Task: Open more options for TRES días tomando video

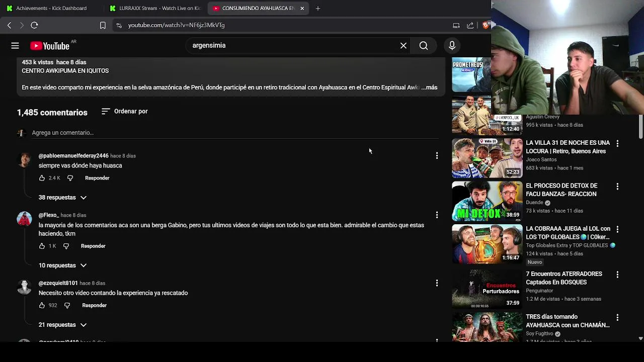Action: tap(617, 318)
